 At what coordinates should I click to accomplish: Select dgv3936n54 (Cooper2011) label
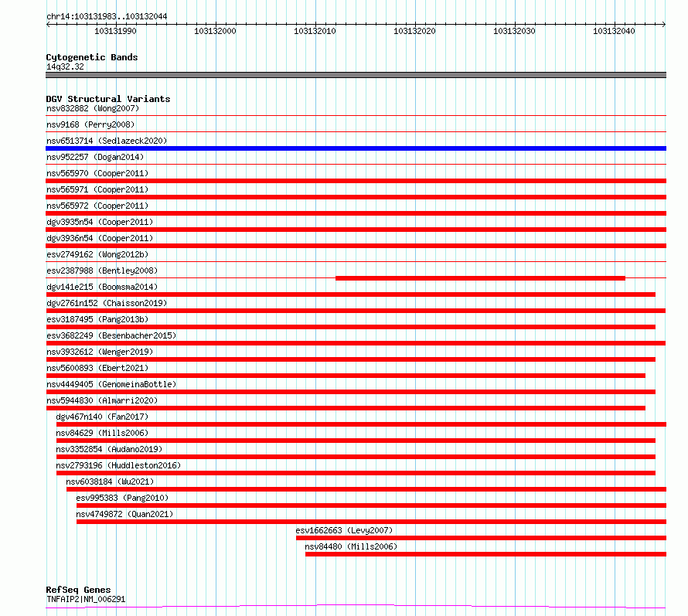(x=100, y=238)
